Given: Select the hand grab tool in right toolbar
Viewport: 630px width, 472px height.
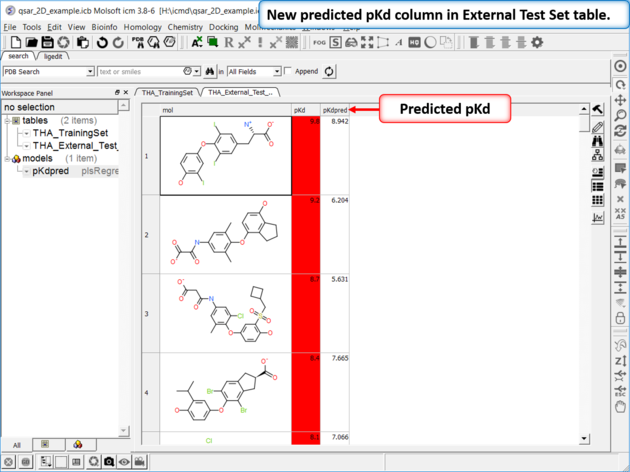Looking at the screenshot, I should 621,406.
